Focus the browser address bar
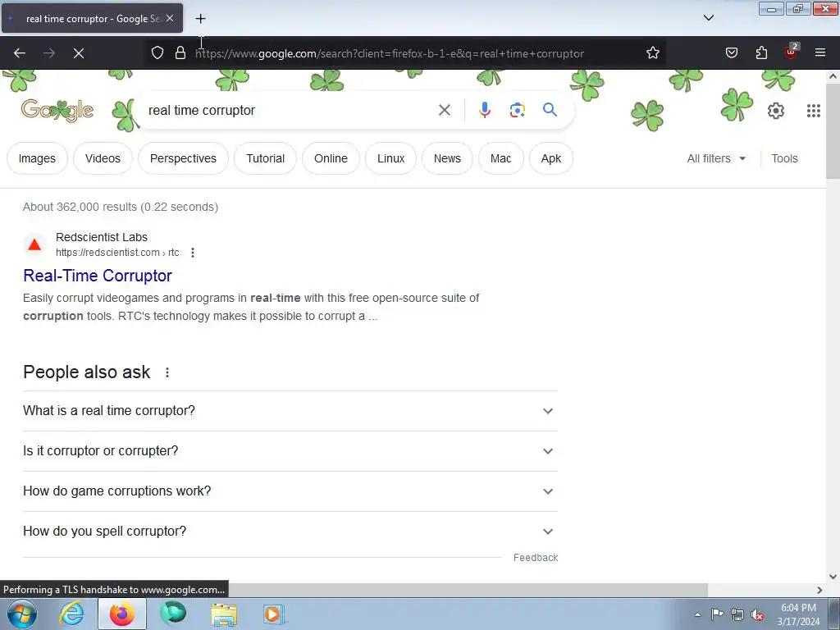840x630 pixels. click(390, 53)
